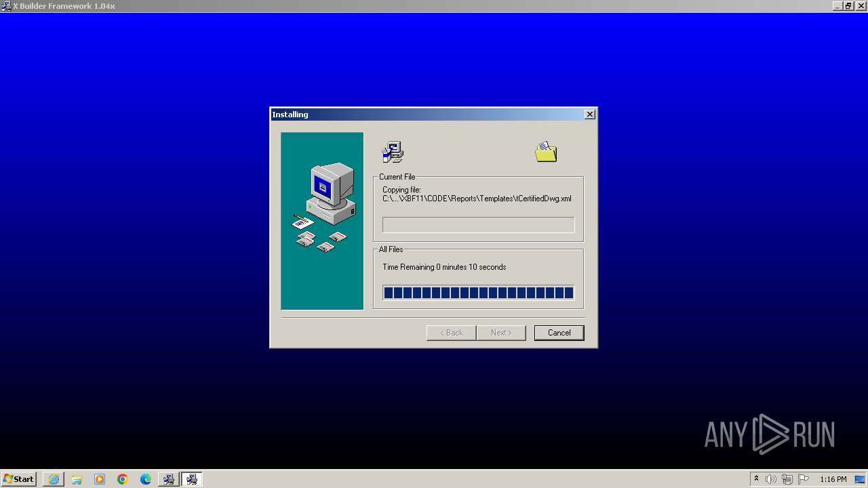Select the tCertifiedDwg.xml file path text
Image resolution: width=868 pixels, height=488 pixels.
point(477,199)
